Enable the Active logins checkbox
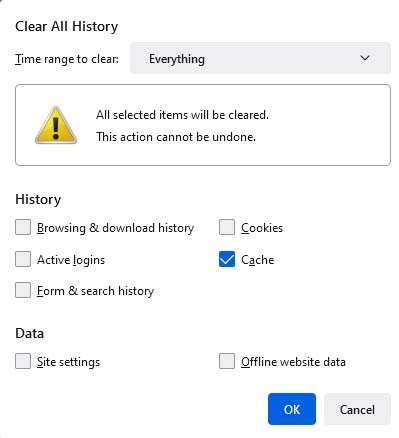 [x=23, y=259]
